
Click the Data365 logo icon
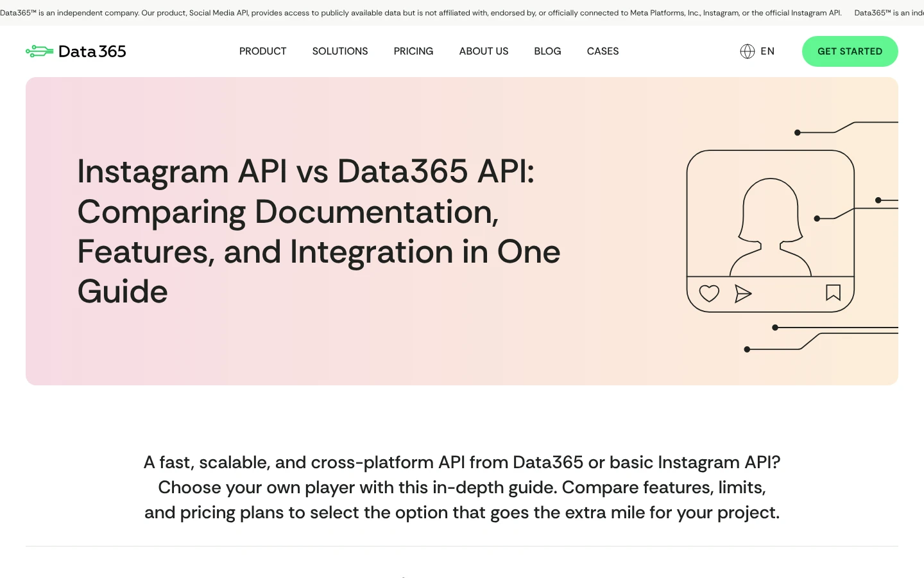(40, 51)
